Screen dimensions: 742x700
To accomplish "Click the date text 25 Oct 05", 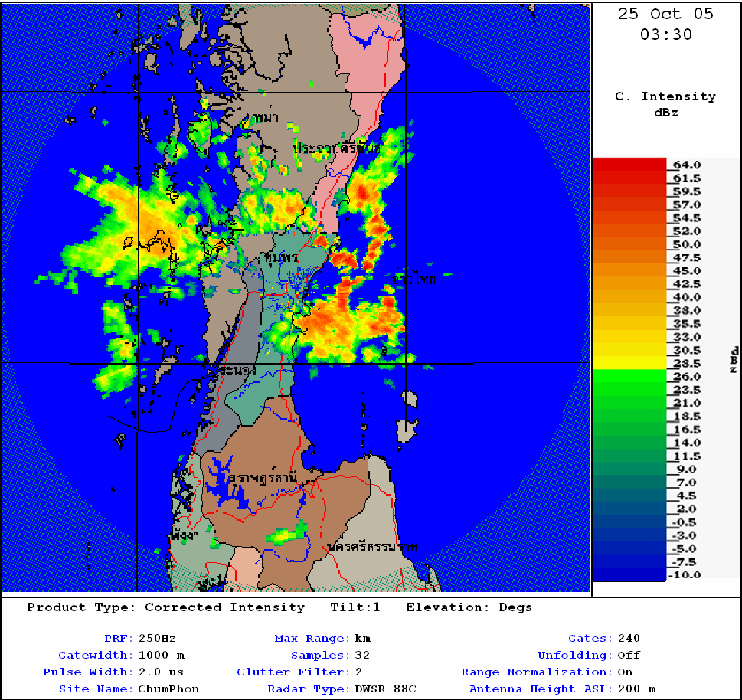I will (x=665, y=14).
